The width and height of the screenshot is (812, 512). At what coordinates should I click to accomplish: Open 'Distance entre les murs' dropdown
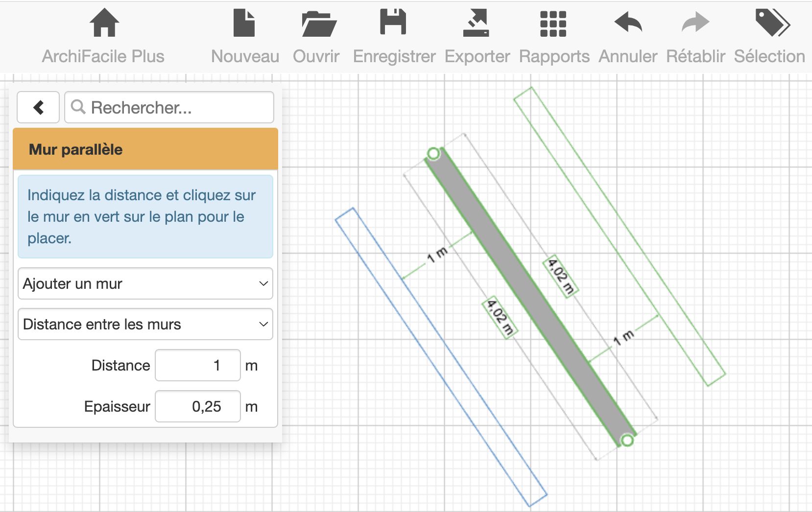145,324
